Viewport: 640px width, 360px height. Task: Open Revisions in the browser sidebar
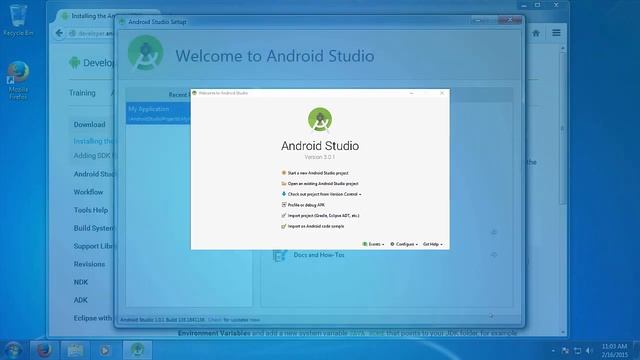[x=89, y=264]
